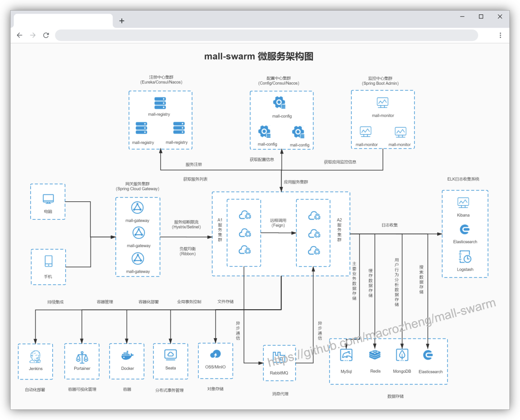Click the '获取配置信息' label
The height and width of the screenshot is (420, 520).
click(x=261, y=159)
